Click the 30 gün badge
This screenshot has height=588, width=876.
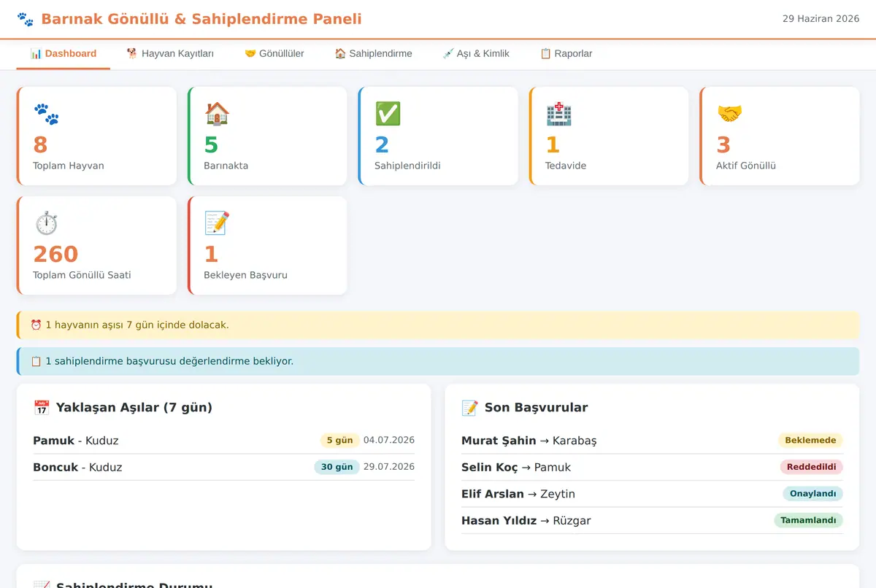[x=337, y=467]
